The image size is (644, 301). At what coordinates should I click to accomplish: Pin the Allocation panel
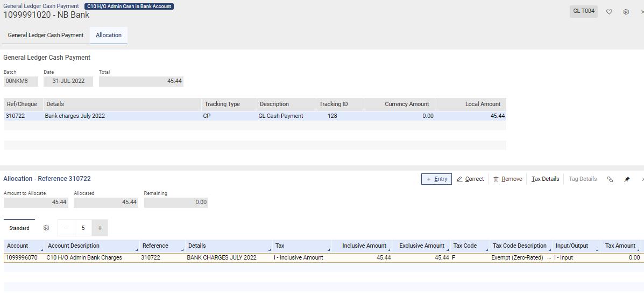tap(627, 179)
